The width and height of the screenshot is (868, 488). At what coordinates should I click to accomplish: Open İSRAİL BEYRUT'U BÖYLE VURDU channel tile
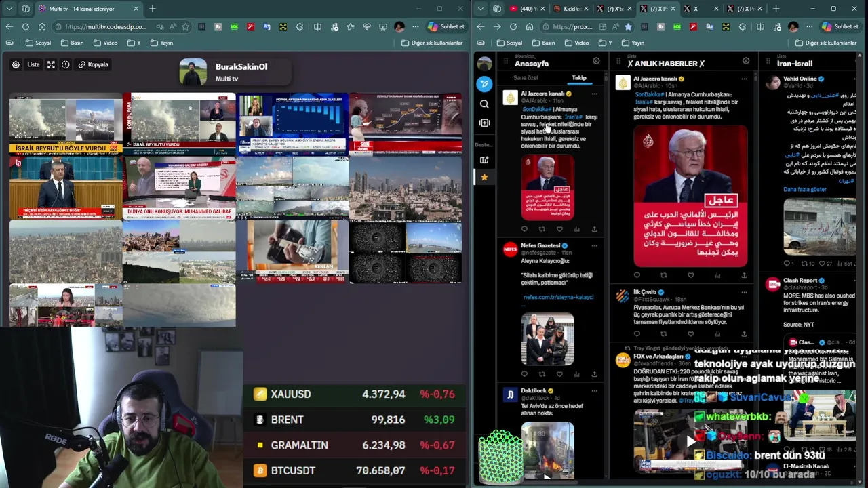tap(66, 124)
